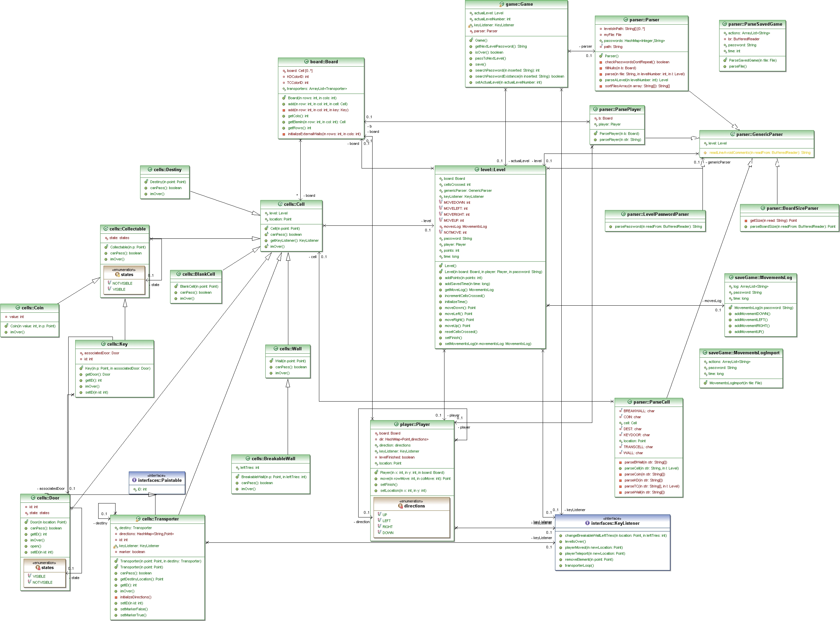840x621 pixels.
Task: Select "TRANSCELL: char" constant in ParseCell
Action: click(638, 447)
